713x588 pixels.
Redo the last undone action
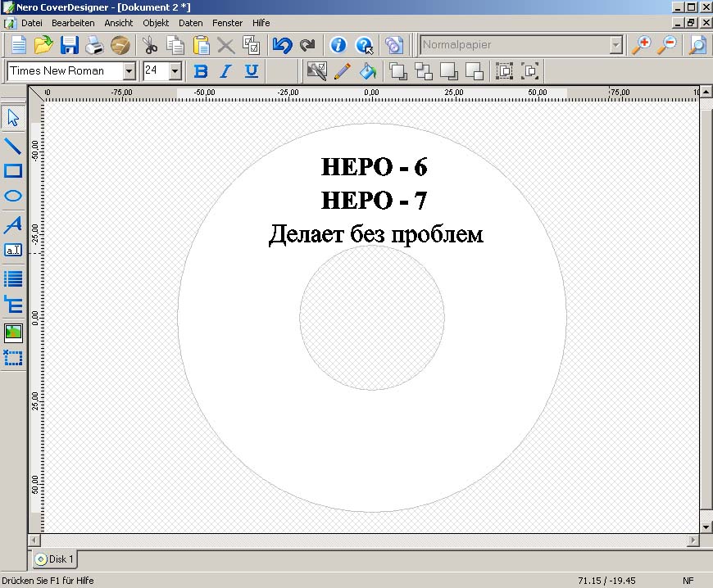pos(308,45)
